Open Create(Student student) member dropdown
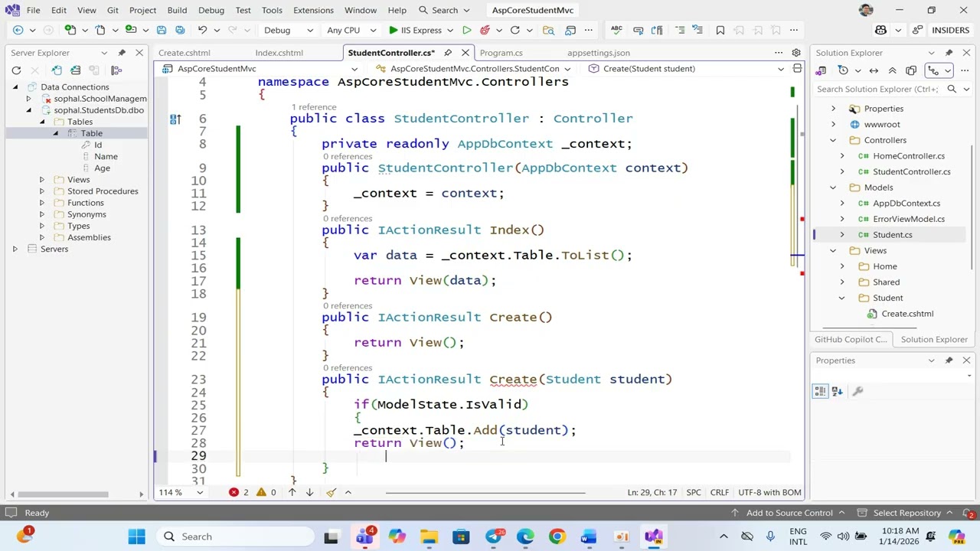 click(x=686, y=69)
